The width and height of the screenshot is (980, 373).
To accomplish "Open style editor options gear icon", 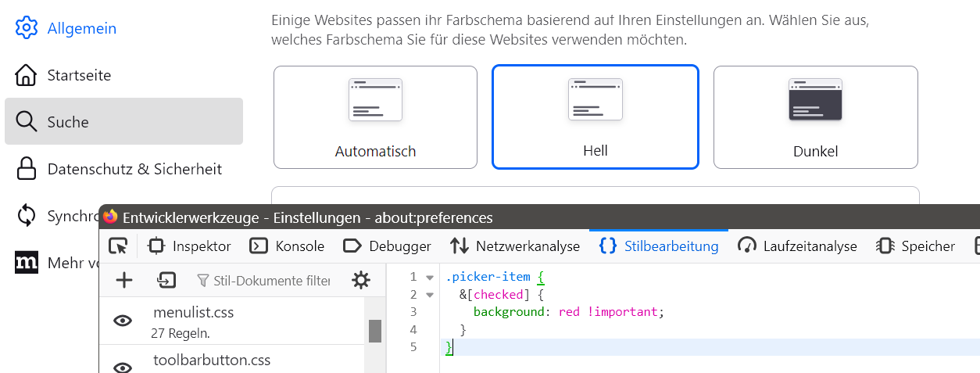I will click(361, 280).
